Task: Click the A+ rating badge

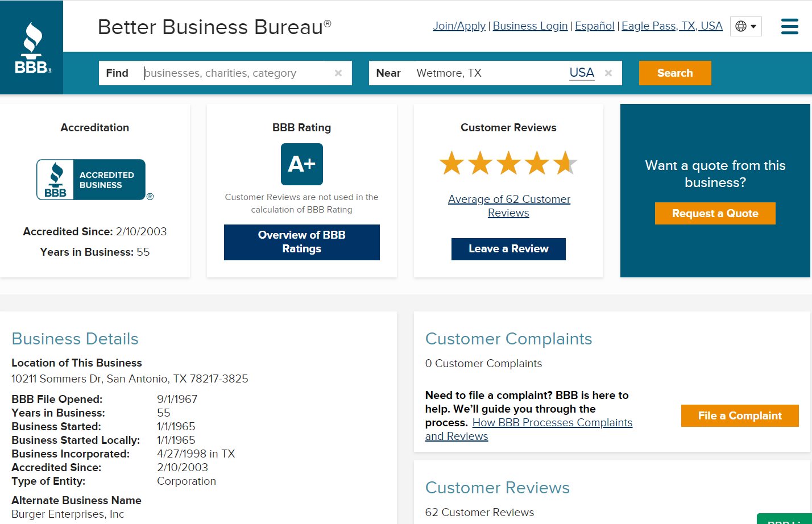Action: [x=301, y=164]
